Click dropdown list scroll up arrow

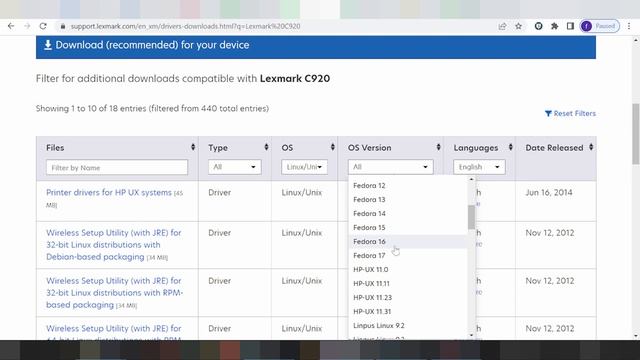(x=471, y=179)
